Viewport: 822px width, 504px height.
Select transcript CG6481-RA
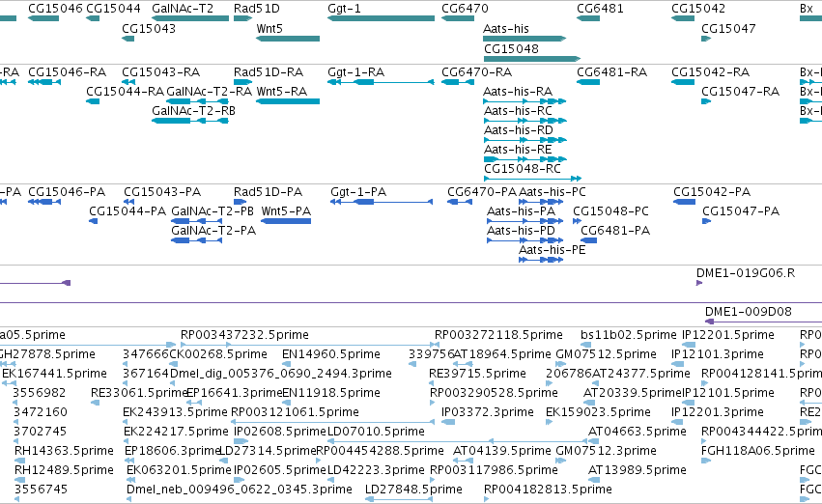[611, 71]
